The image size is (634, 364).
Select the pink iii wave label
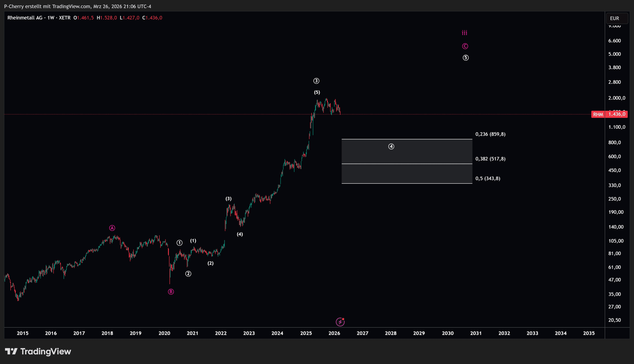[x=464, y=33]
